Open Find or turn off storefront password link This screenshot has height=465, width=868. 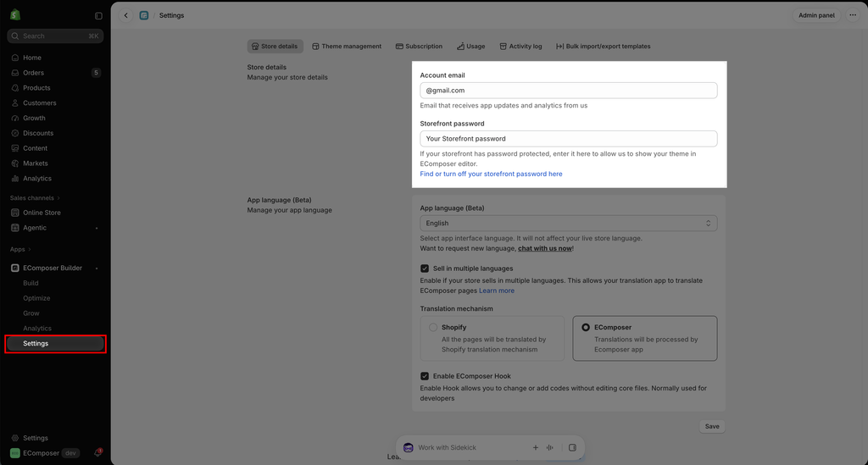click(491, 174)
